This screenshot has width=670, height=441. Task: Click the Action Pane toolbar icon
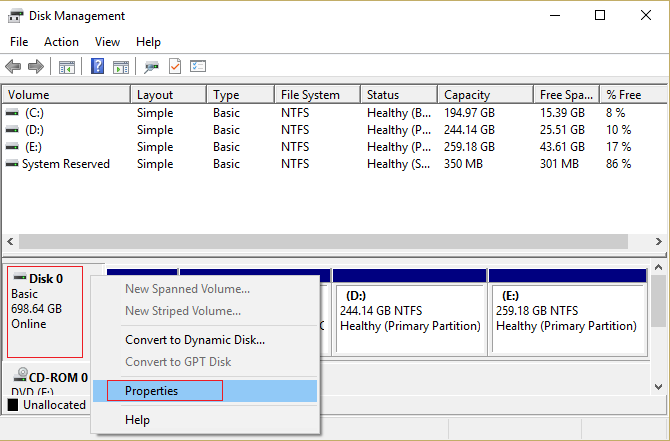(x=121, y=67)
